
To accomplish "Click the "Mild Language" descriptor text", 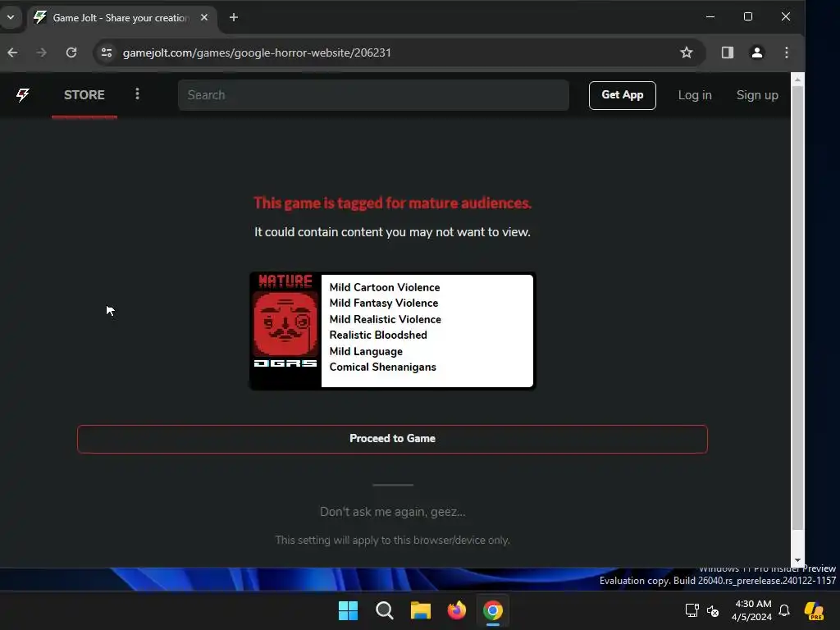I will [x=366, y=351].
